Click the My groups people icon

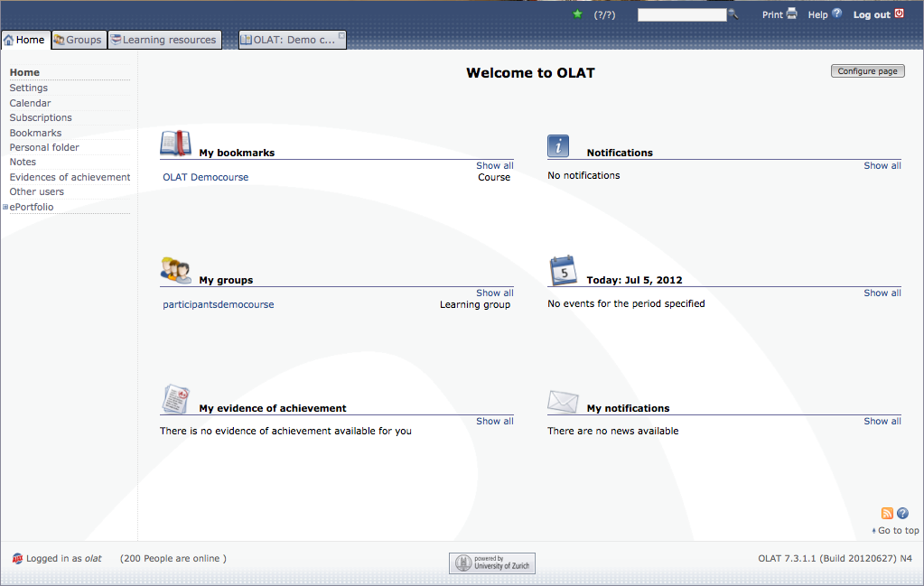coord(175,271)
